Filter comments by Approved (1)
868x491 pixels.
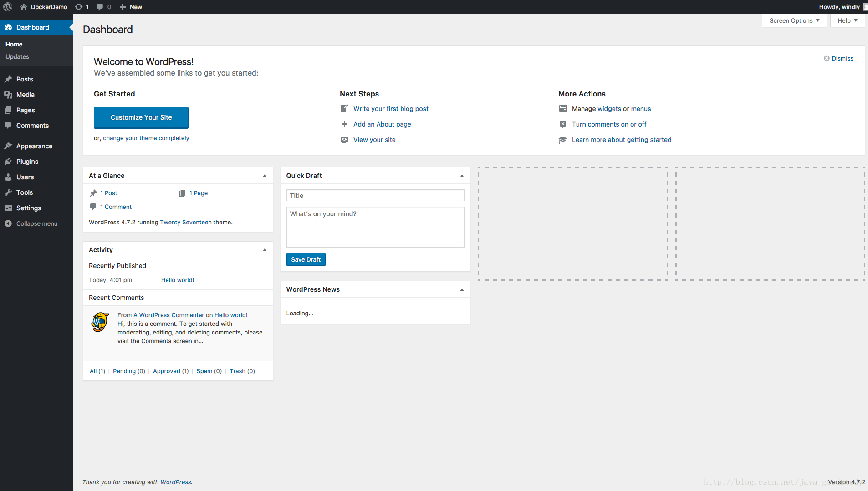click(171, 371)
